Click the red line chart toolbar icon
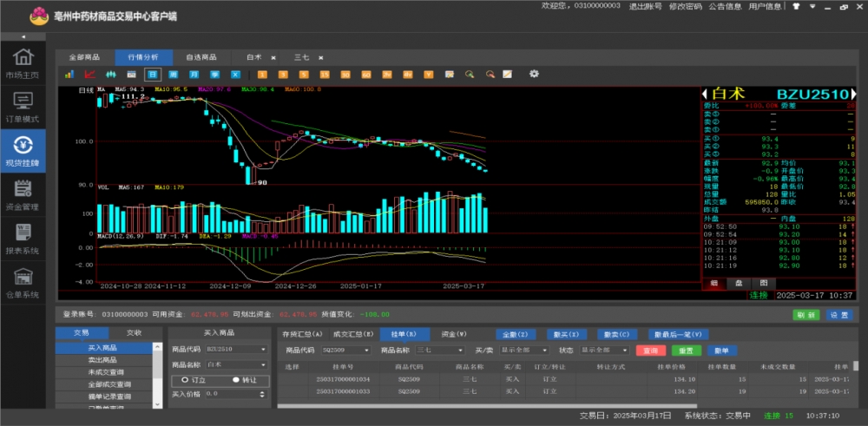This screenshot has width=868, height=426. pyautogui.click(x=90, y=75)
